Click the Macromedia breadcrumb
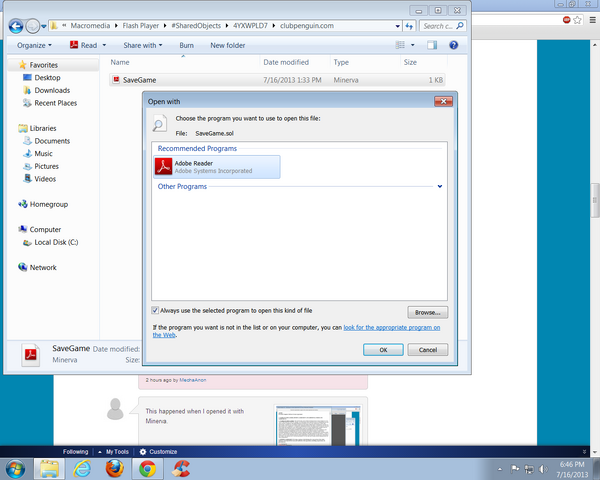 click(90, 26)
